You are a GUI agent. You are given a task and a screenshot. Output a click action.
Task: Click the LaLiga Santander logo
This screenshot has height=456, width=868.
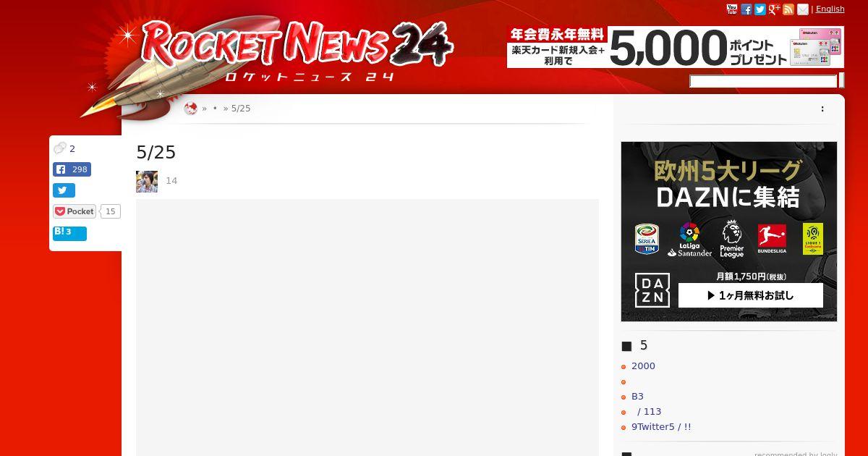click(689, 240)
